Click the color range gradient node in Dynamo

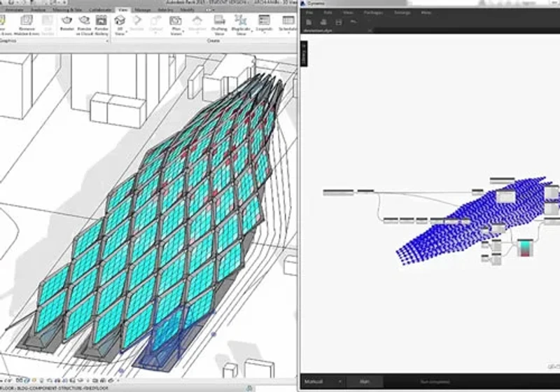click(x=525, y=248)
